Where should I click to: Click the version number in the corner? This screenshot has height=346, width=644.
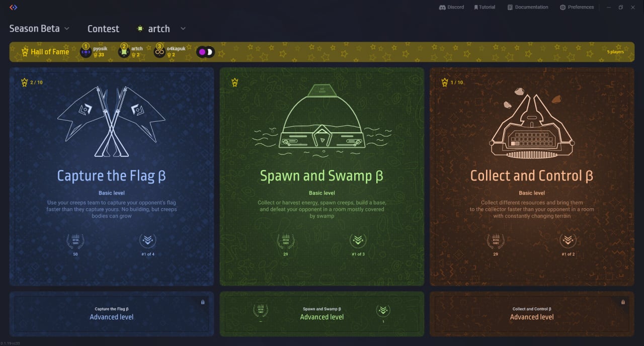[x=10, y=343]
